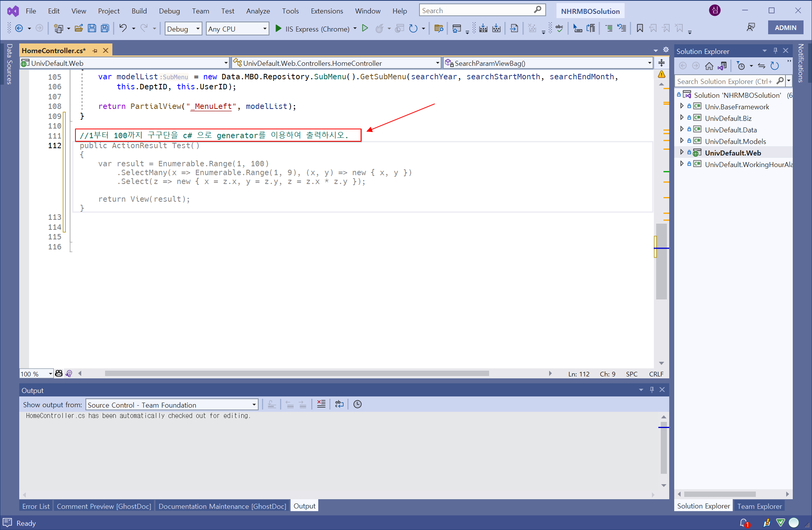This screenshot has width=812, height=530.
Task: Open the Extensions menu
Action: [327, 11]
